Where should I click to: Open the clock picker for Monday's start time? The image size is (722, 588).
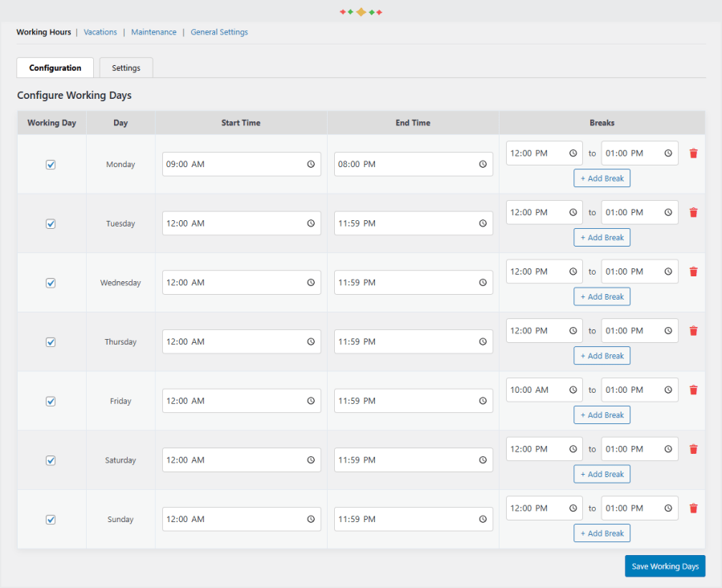click(x=311, y=164)
